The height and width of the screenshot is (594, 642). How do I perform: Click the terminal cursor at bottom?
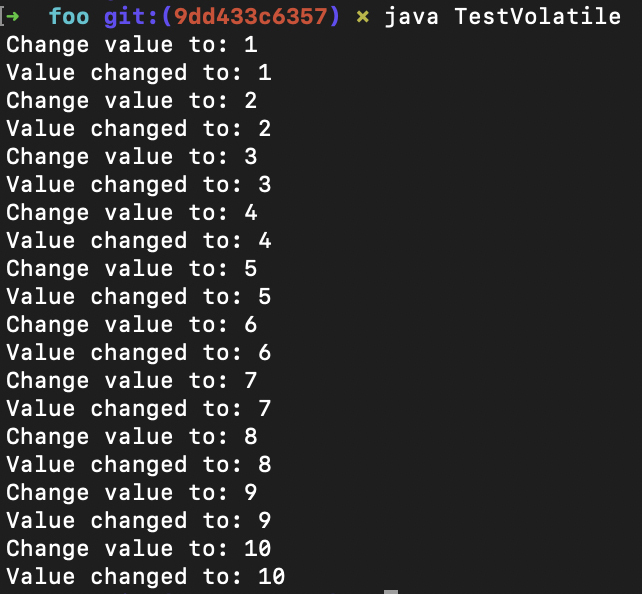(x=390, y=591)
